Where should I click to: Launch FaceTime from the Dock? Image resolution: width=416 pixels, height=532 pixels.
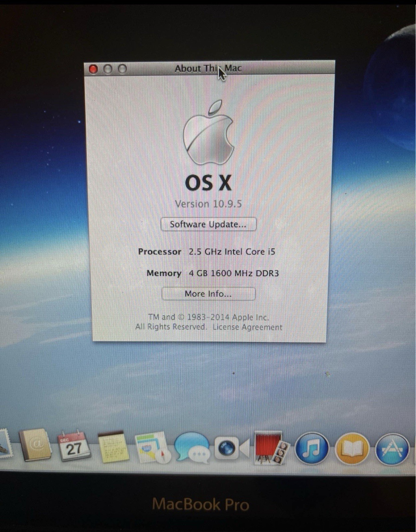(232, 448)
